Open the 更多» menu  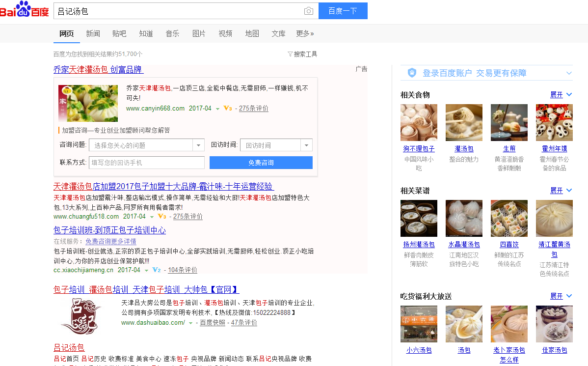coord(305,33)
